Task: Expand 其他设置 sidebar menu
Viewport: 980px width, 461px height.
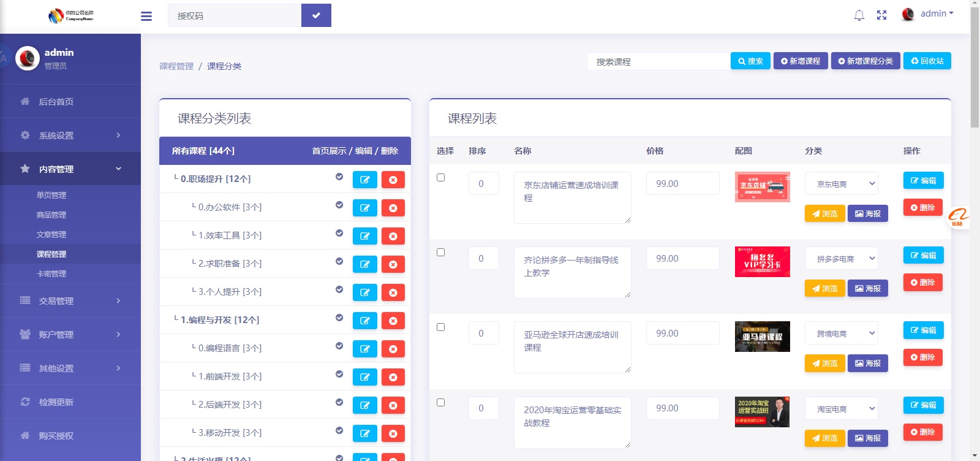Action: 70,368
